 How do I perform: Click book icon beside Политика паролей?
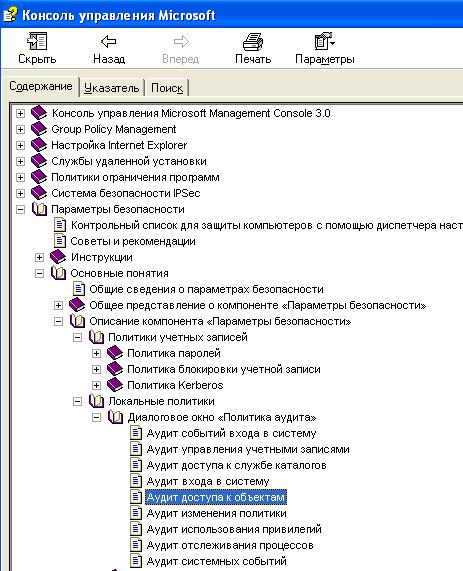pos(115,353)
